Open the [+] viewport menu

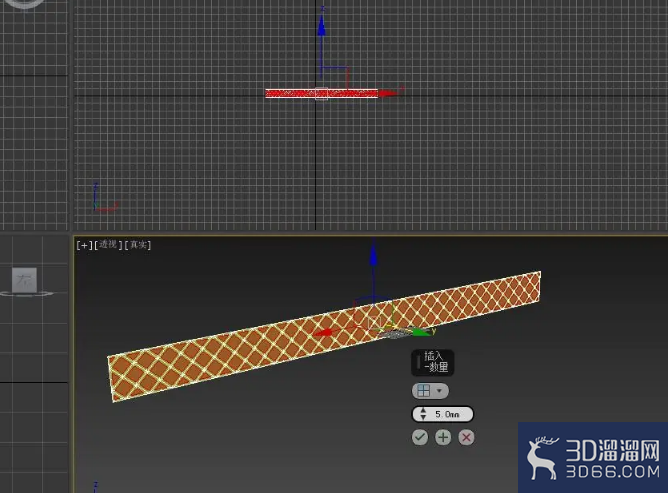coord(84,245)
